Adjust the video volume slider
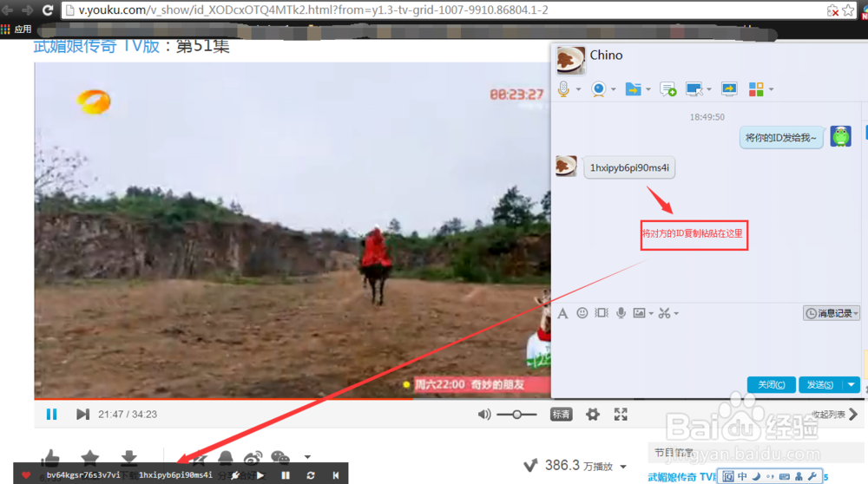 point(516,415)
